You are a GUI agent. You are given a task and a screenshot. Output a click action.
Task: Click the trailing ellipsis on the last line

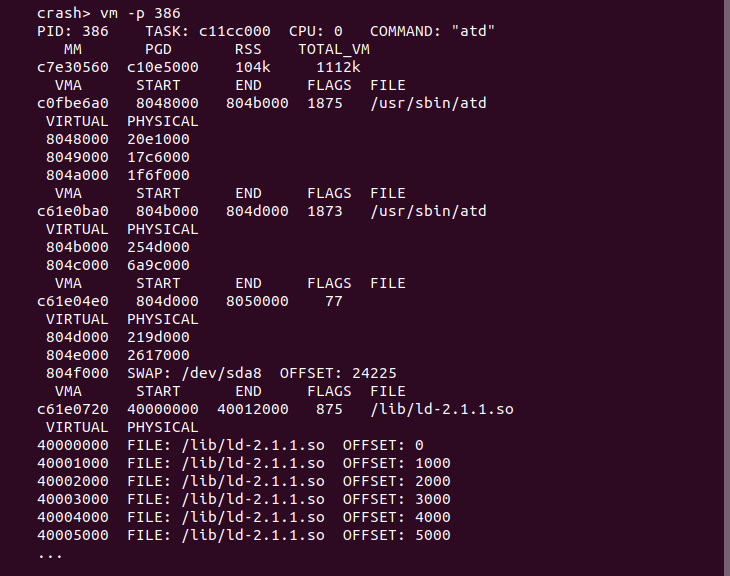tap(50, 553)
